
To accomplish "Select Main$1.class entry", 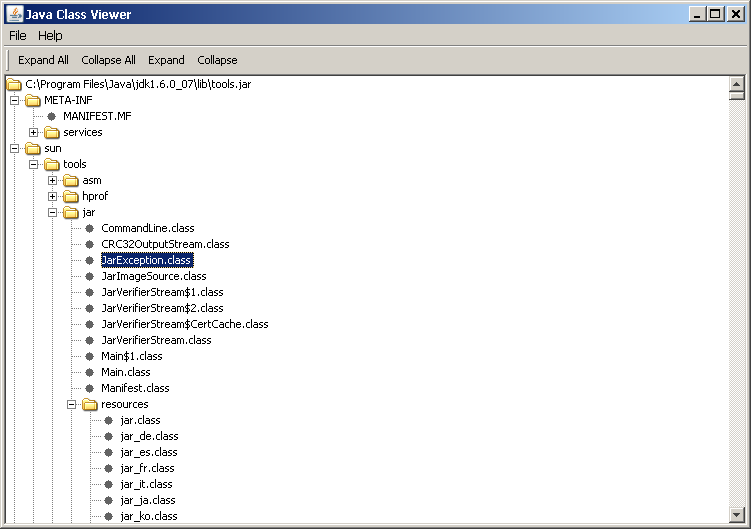I will pyautogui.click(x=132, y=356).
